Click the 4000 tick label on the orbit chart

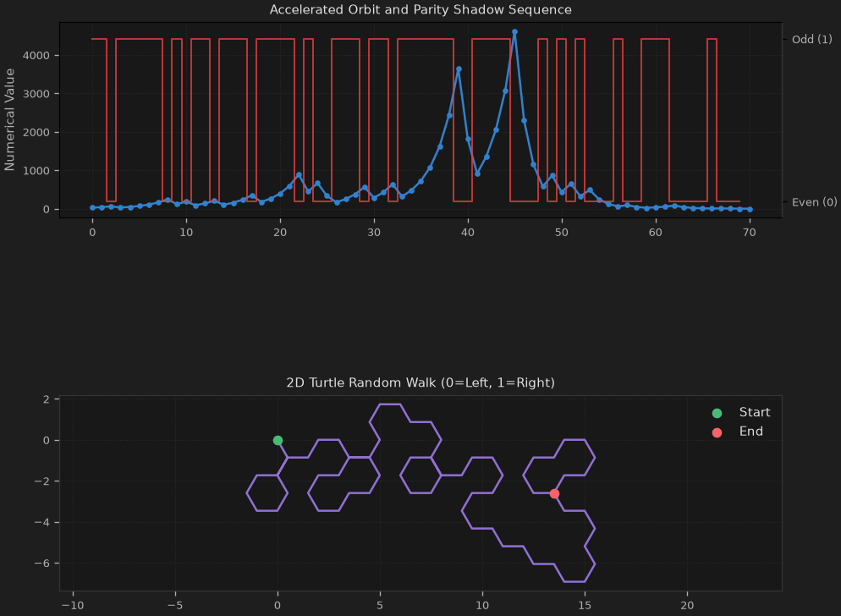36,55
